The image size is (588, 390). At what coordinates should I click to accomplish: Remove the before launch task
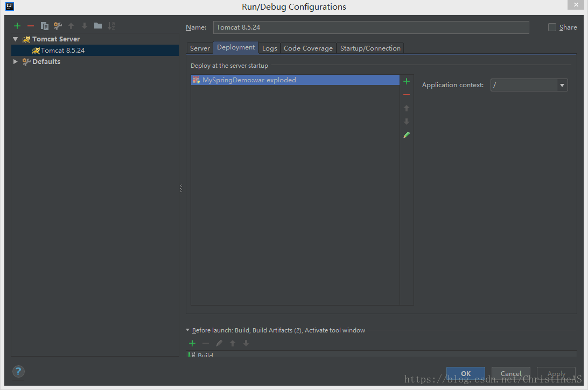206,343
